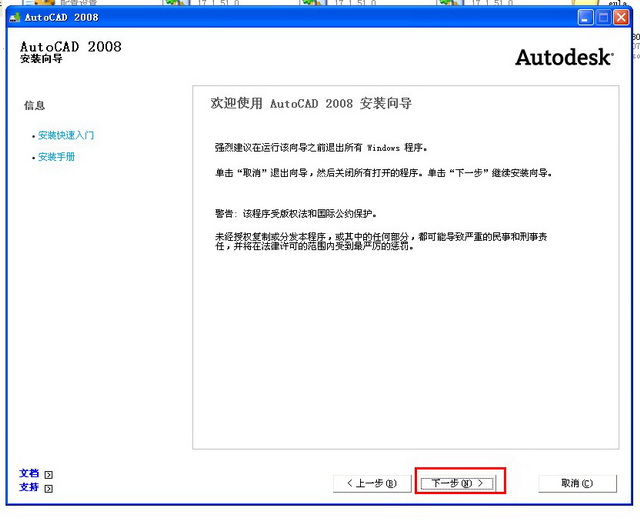This screenshot has width=640, height=522.
Task: Expand the 文档 arrow icon
Action: coord(48,475)
